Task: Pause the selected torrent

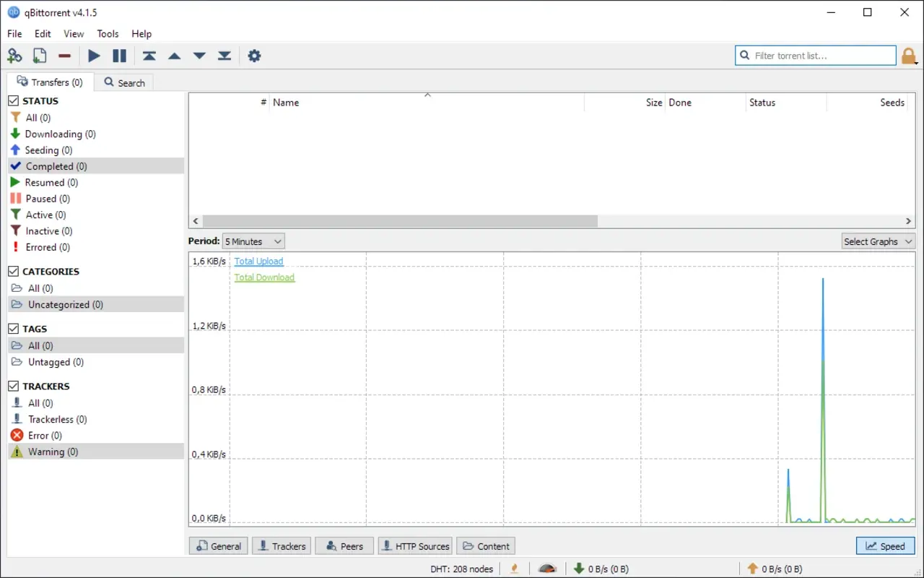Action: (x=120, y=56)
